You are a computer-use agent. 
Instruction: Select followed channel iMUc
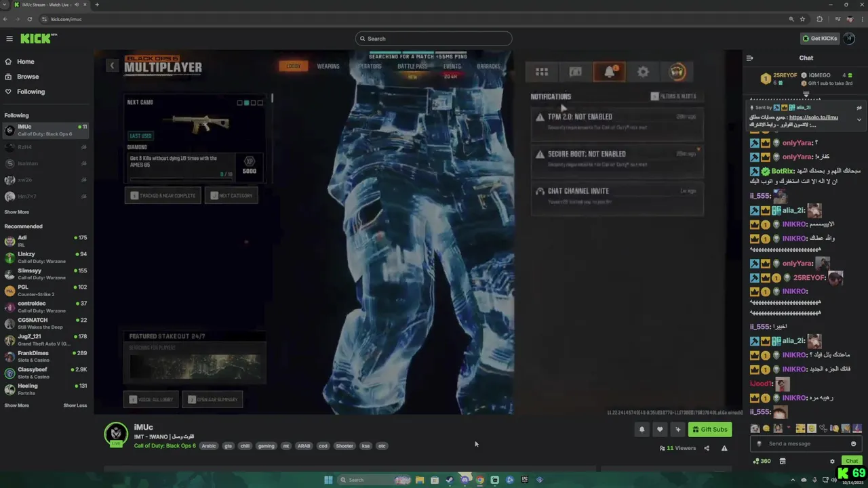tap(45, 130)
